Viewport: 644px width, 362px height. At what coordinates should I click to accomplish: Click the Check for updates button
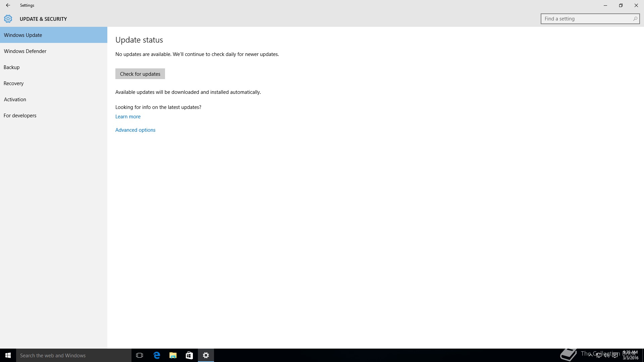(140, 74)
